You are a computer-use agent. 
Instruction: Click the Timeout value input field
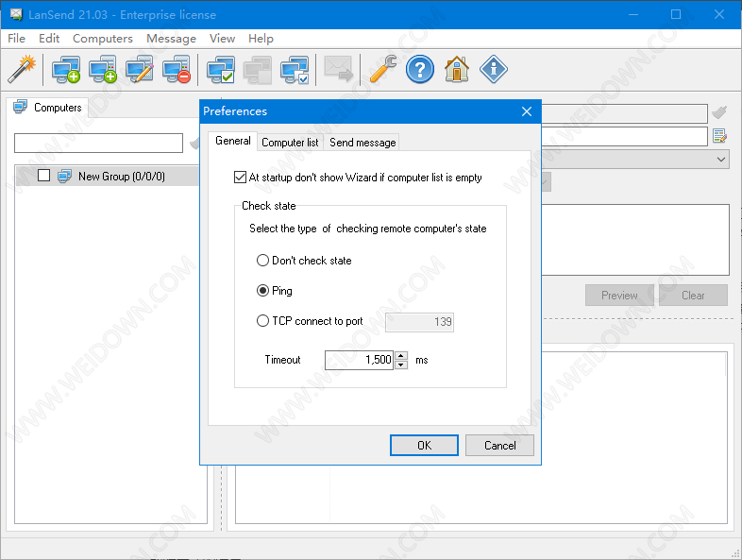[x=359, y=360]
